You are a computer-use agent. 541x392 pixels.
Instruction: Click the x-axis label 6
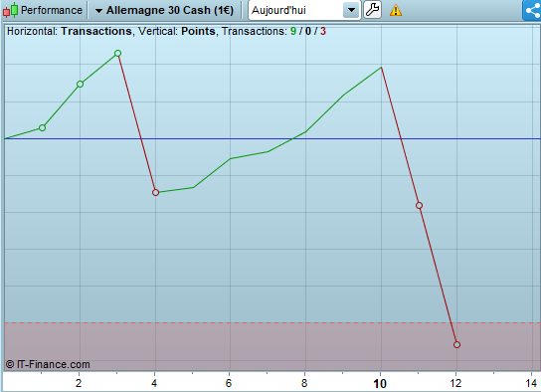click(229, 383)
